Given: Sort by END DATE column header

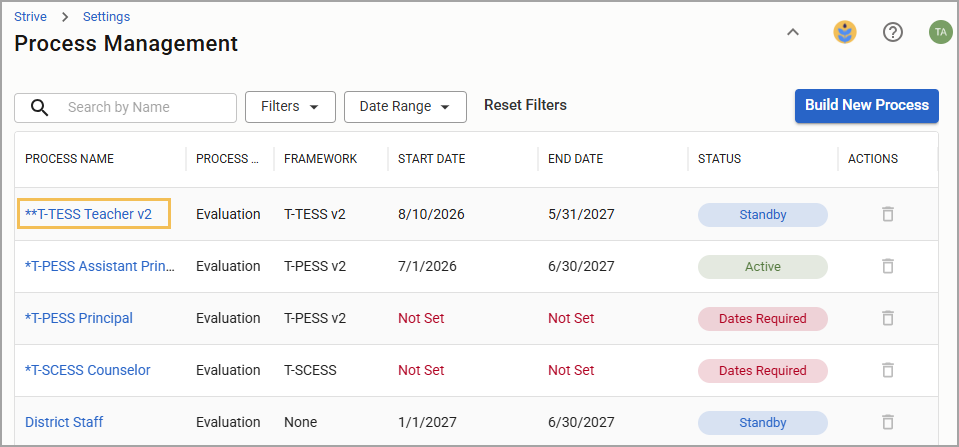Looking at the screenshot, I should tap(576, 159).
